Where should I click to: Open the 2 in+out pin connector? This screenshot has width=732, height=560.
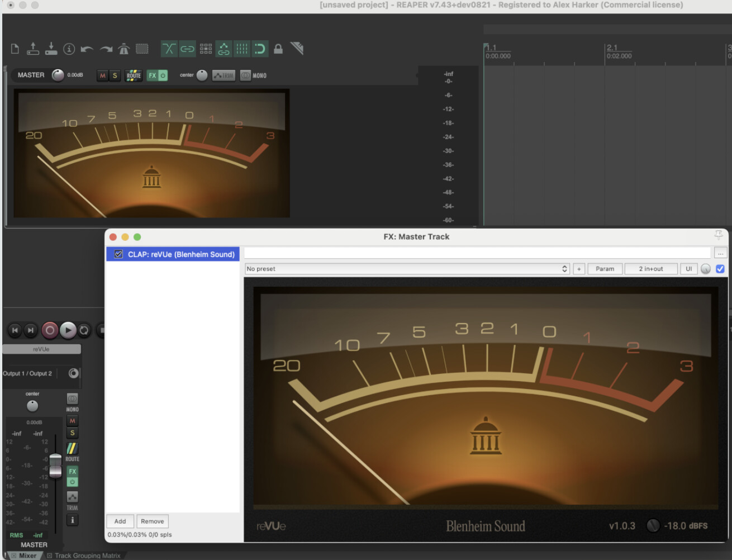click(650, 269)
